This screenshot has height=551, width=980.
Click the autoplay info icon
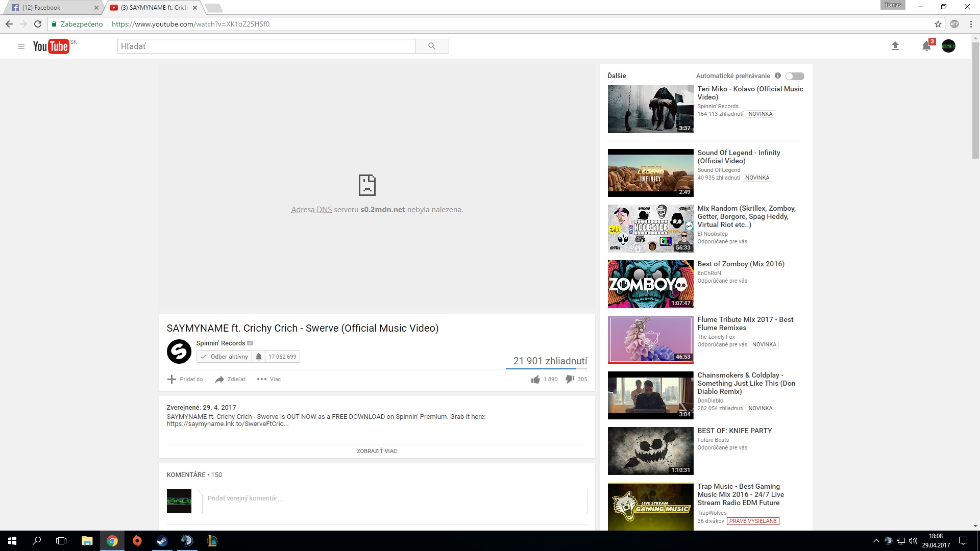(x=778, y=76)
